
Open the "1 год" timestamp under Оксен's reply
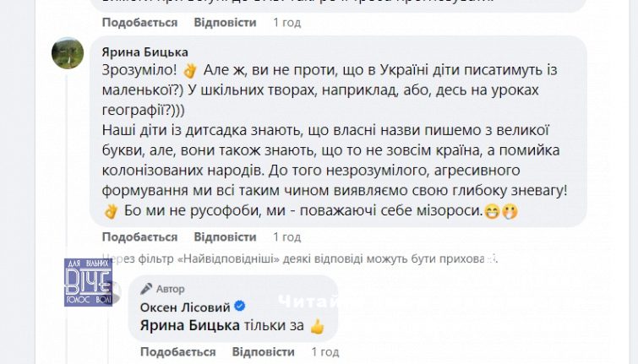click(325, 350)
